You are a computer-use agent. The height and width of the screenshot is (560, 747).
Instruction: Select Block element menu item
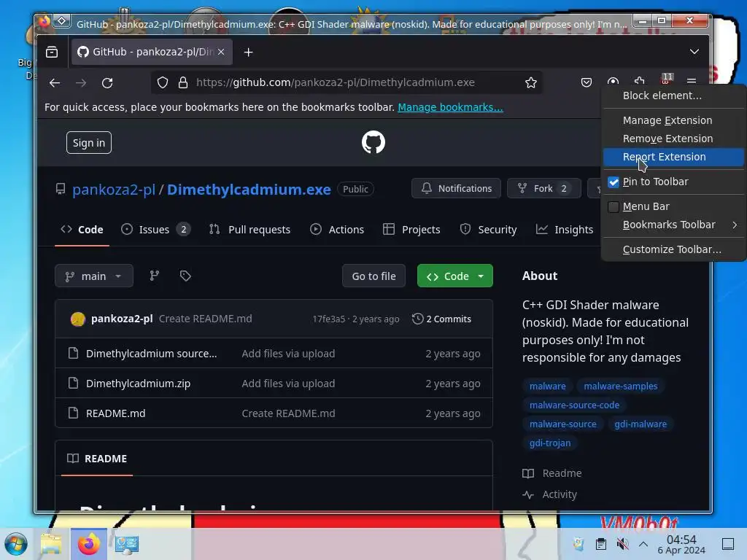coord(673,96)
